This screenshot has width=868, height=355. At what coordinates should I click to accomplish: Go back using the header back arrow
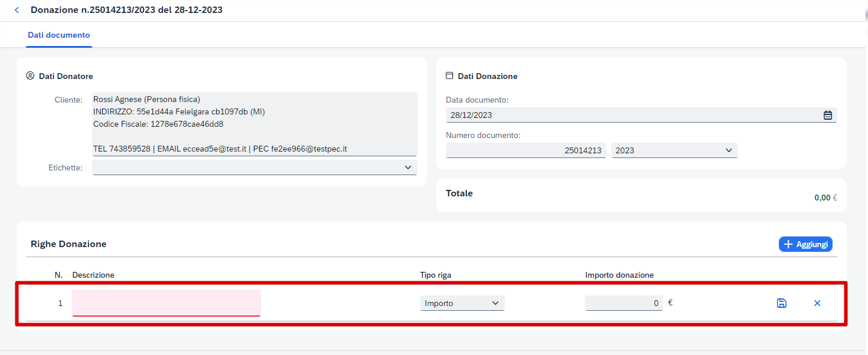click(17, 10)
